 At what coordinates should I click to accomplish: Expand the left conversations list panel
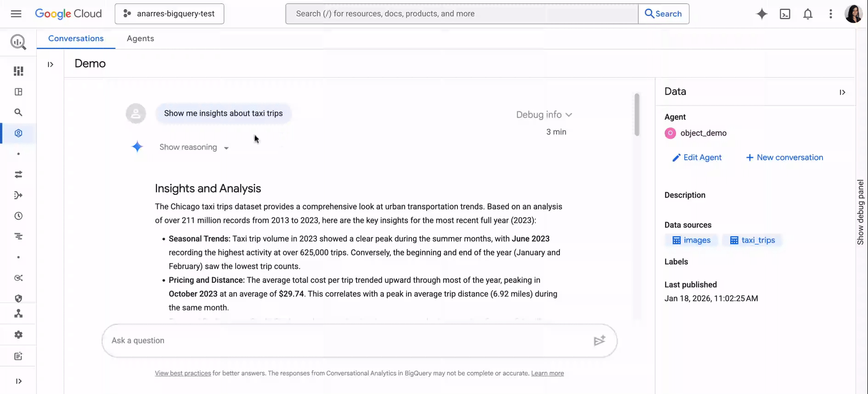(51, 64)
